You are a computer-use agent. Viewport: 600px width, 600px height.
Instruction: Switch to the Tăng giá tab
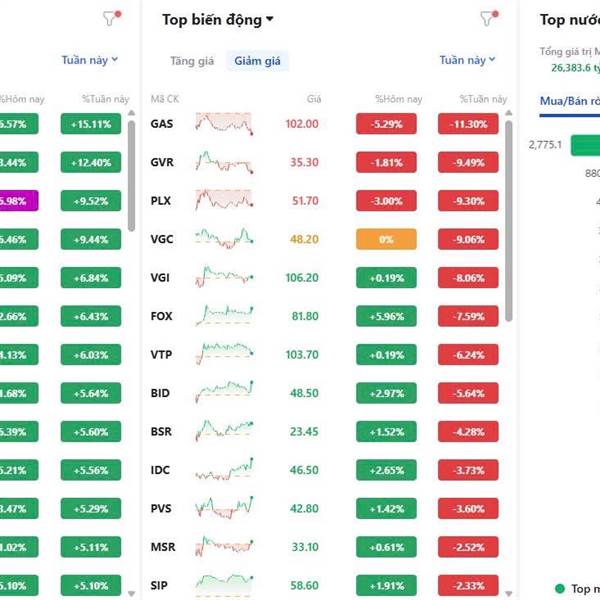click(191, 61)
